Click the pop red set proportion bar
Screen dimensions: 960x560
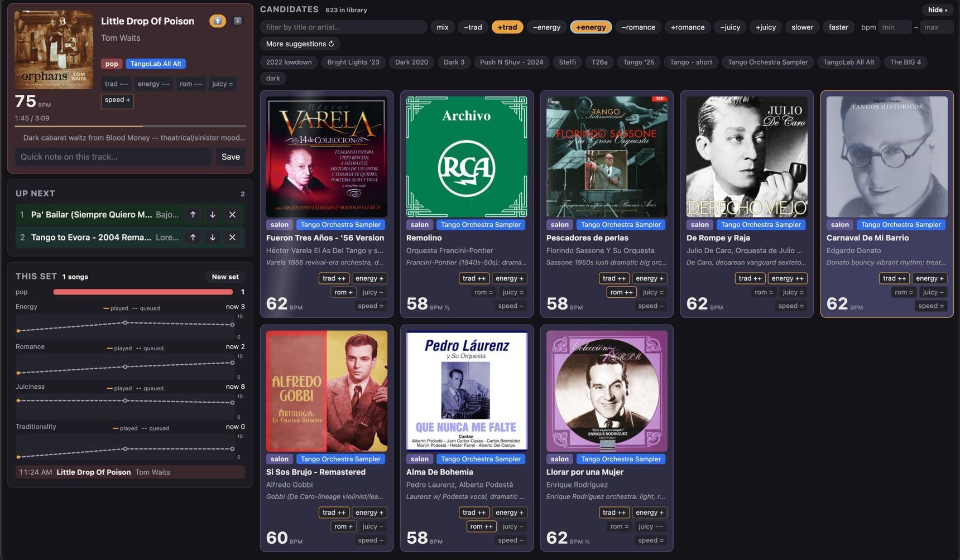143,292
